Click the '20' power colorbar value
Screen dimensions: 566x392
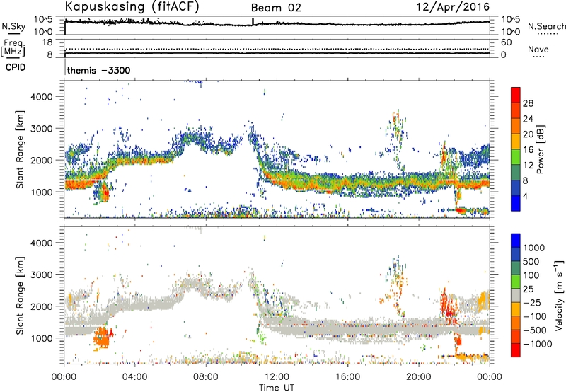click(x=528, y=134)
